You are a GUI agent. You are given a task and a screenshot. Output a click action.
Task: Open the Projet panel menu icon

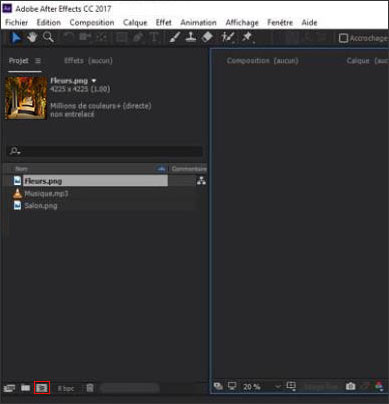38,61
